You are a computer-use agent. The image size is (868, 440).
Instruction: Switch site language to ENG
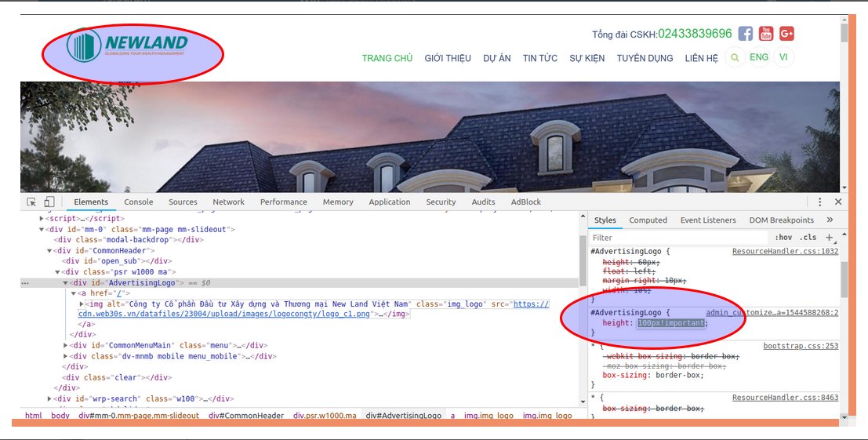pyautogui.click(x=759, y=57)
